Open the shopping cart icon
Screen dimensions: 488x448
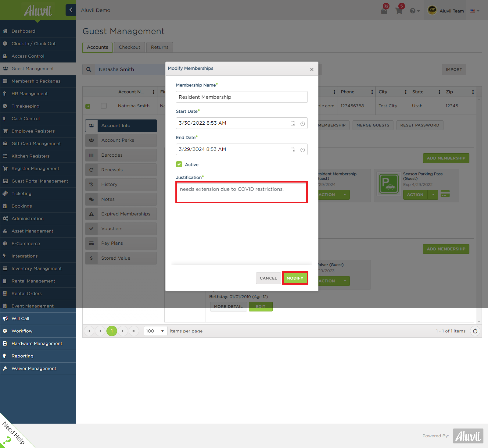pos(399,11)
